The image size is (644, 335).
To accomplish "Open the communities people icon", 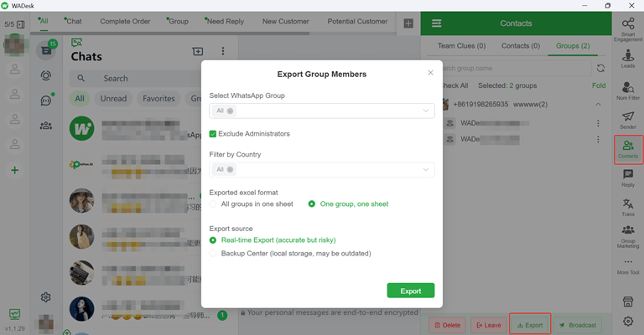I will pos(46,126).
